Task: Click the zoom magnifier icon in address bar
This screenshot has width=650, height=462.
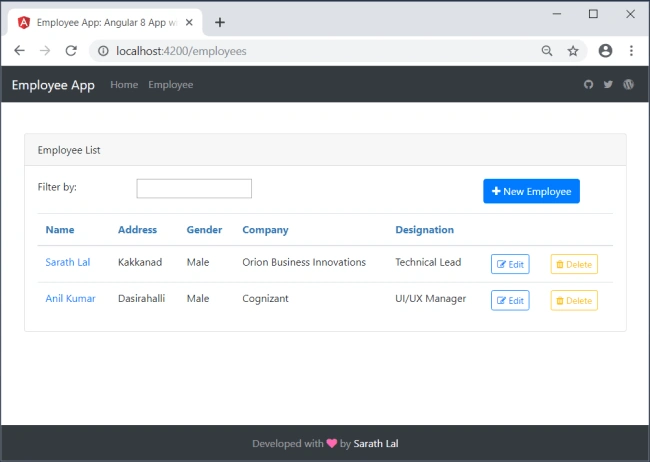Action: click(547, 51)
